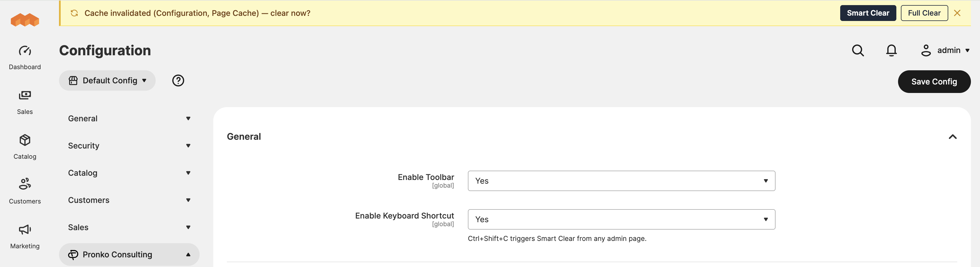Open the Marketing megaphone icon
The image size is (980, 267).
[25, 229]
